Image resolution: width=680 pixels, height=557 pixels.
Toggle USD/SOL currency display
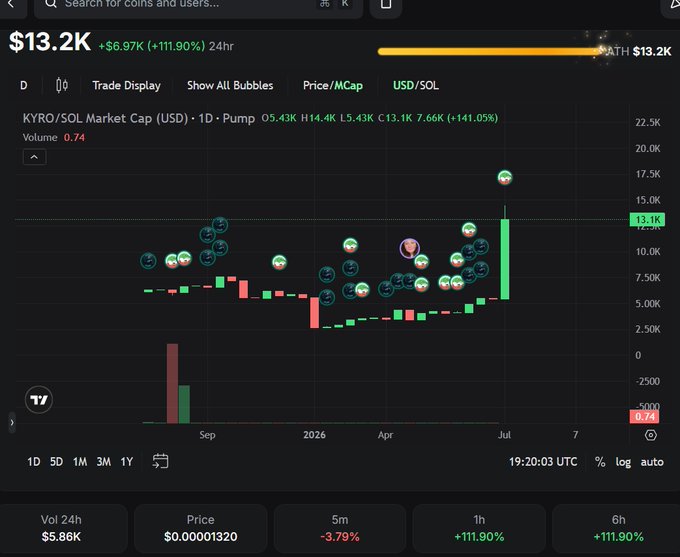(415, 85)
